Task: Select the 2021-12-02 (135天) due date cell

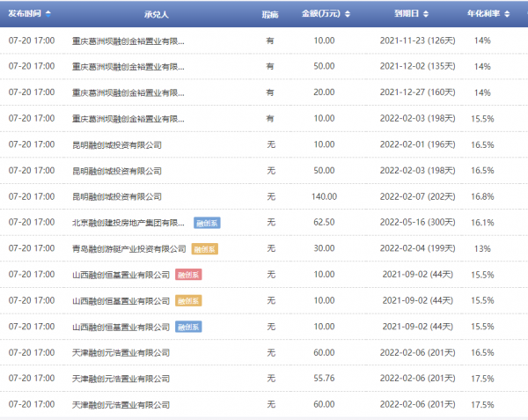Action: pos(417,66)
